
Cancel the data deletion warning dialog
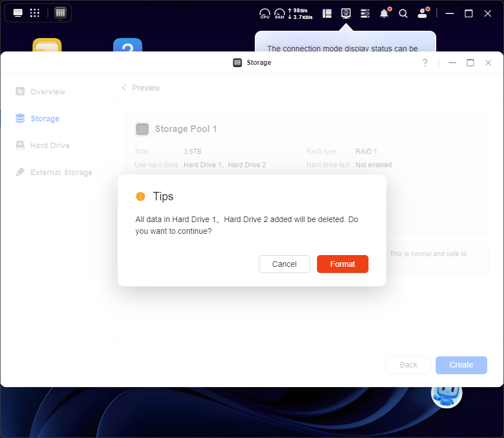coord(284,264)
